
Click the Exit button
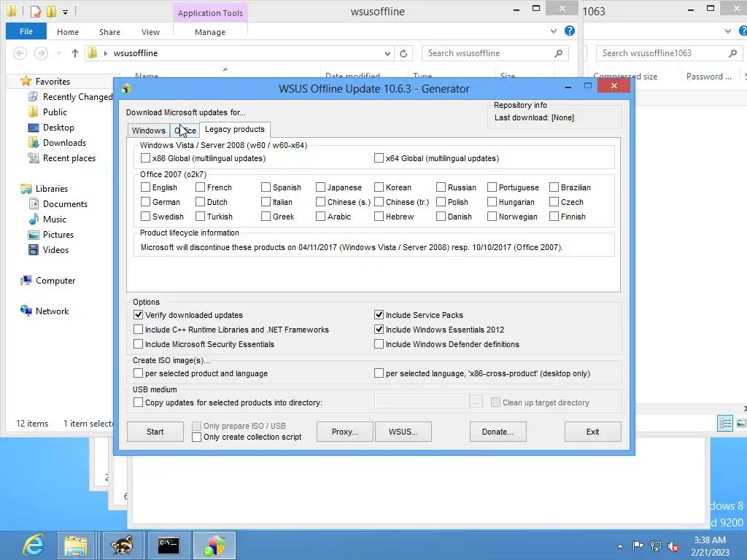pyautogui.click(x=592, y=432)
